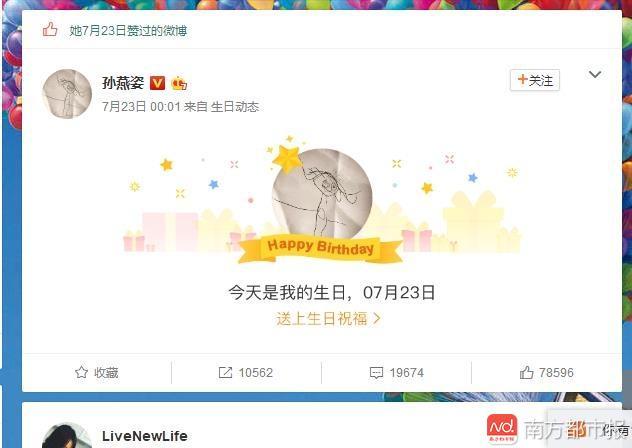
Task: Send wishes via the 送上生日祝福 link
Action: 328,319
